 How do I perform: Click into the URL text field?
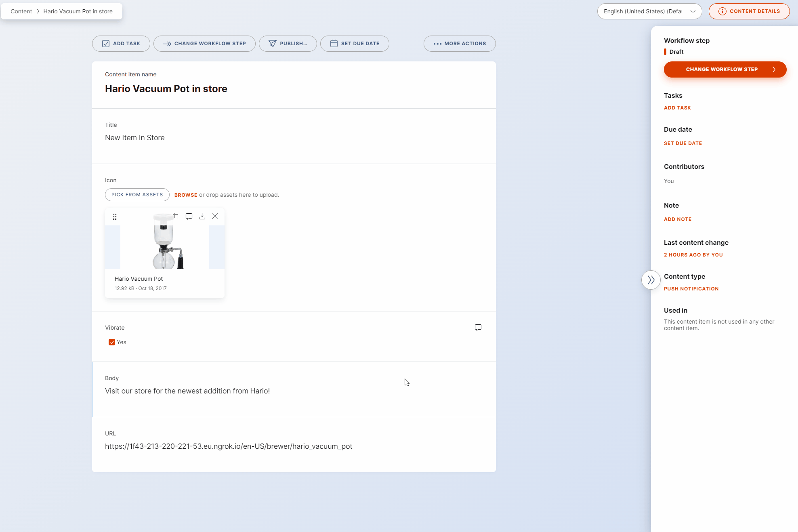tap(229, 446)
